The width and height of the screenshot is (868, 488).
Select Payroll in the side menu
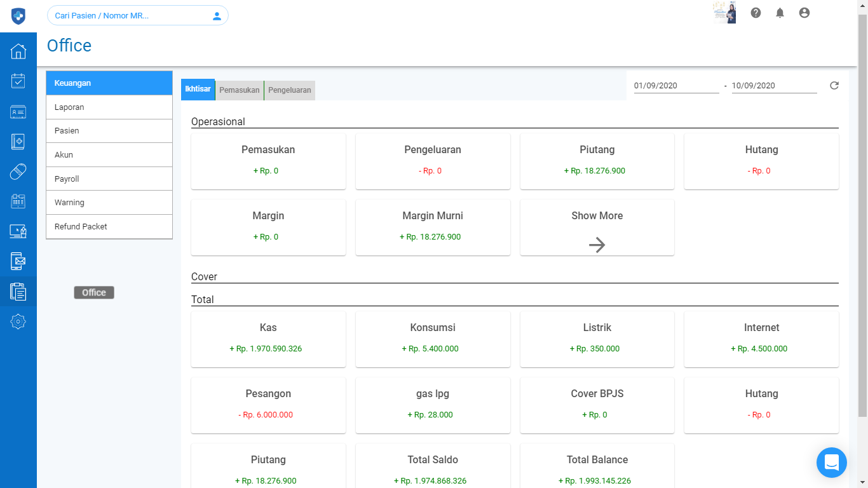point(109,179)
